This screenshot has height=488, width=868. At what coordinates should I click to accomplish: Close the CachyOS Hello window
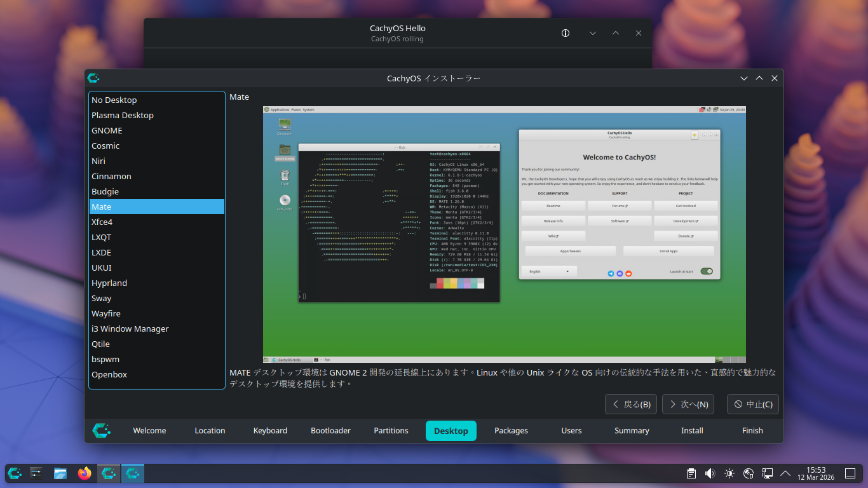coord(639,33)
